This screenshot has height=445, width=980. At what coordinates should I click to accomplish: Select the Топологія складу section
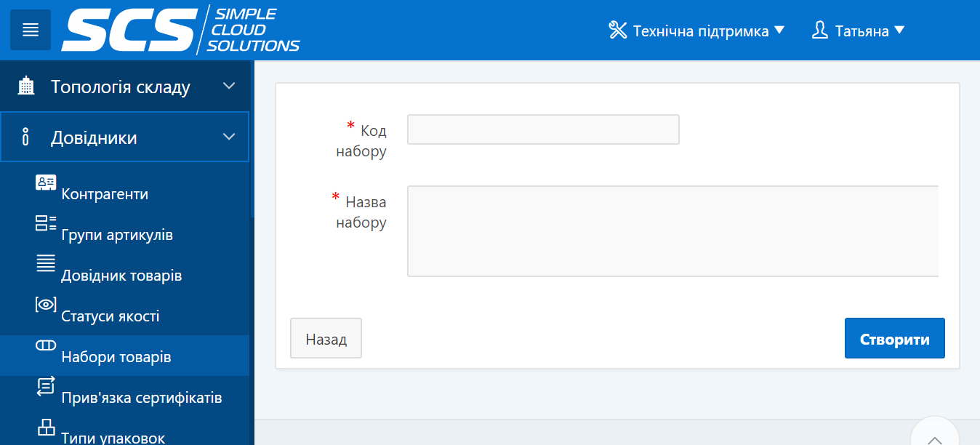pyautogui.click(x=125, y=87)
